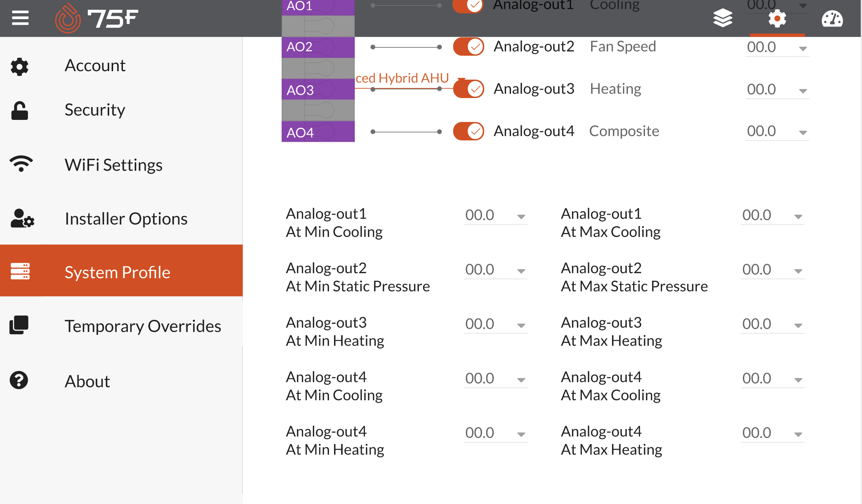Click the 75F flame logo
The height and width of the screenshot is (504, 862).
coord(68,18)
